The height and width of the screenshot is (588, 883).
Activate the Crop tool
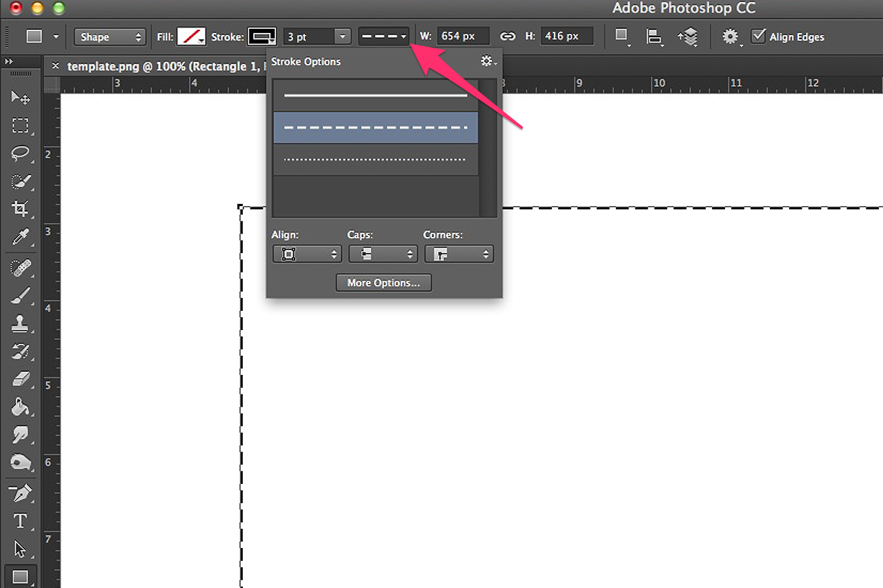click(21, 209)
